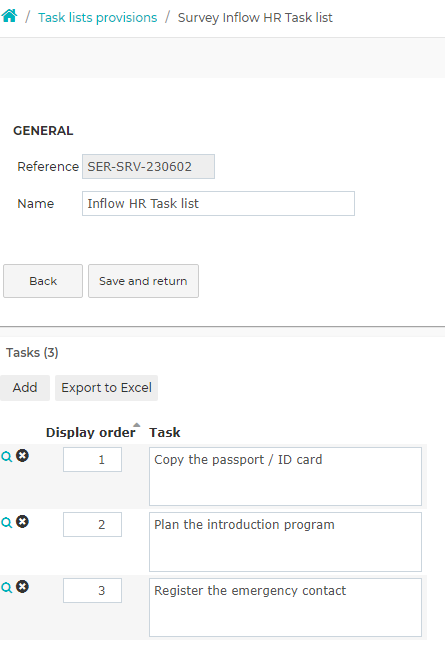Focus the Name input field
Viewport: 445px width, 645px height.
coord(218,203)
